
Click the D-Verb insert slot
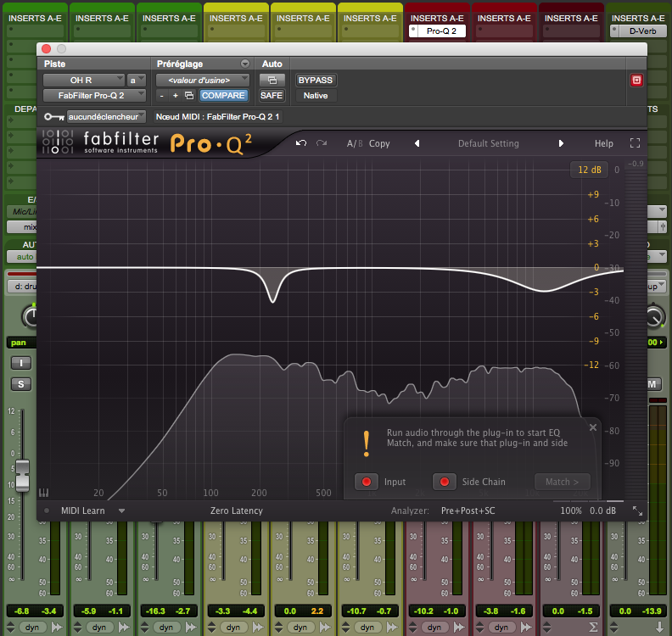(639, 31)
